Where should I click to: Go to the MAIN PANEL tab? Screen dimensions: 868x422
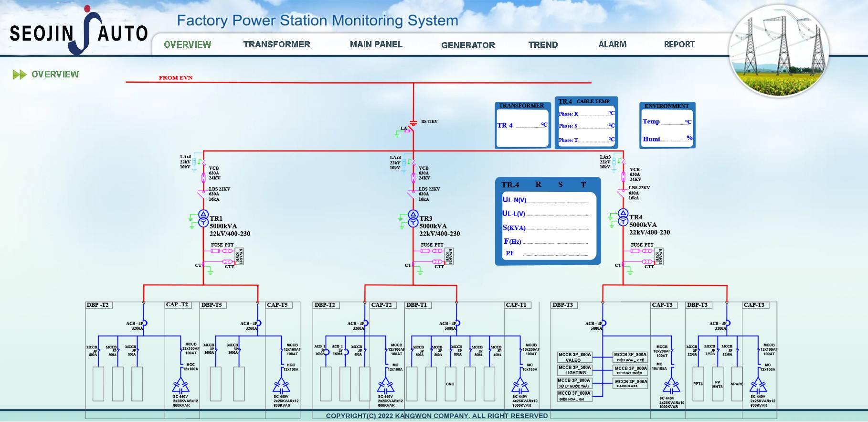(x=376, y=44)
